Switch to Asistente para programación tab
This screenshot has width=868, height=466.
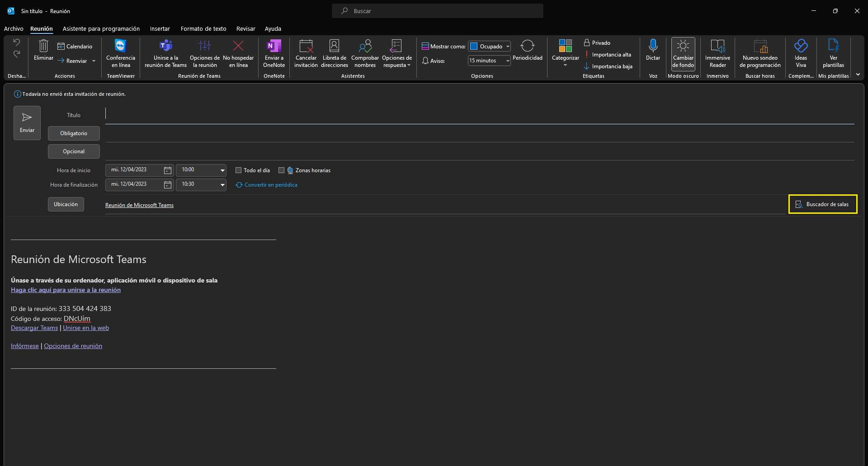tap(101, 28)
